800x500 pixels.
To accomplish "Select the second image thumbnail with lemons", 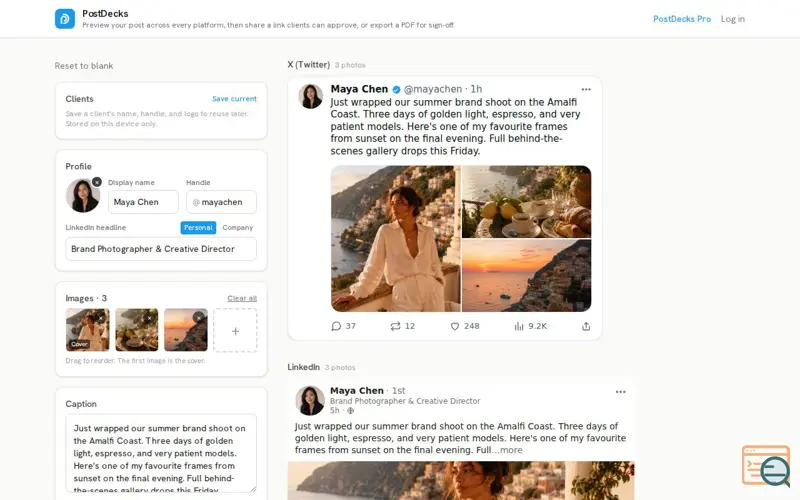I will 136,330.
